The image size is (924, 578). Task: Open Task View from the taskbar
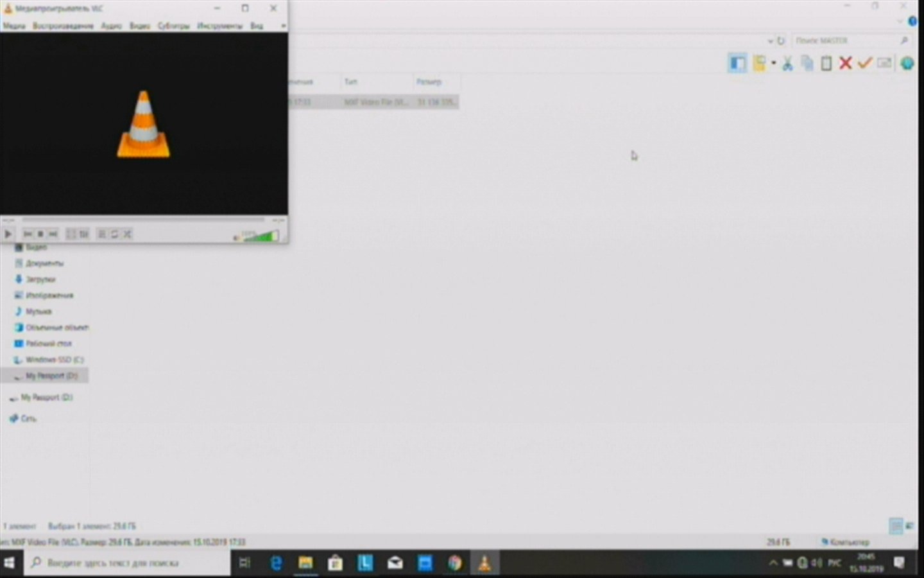point(244,563)
